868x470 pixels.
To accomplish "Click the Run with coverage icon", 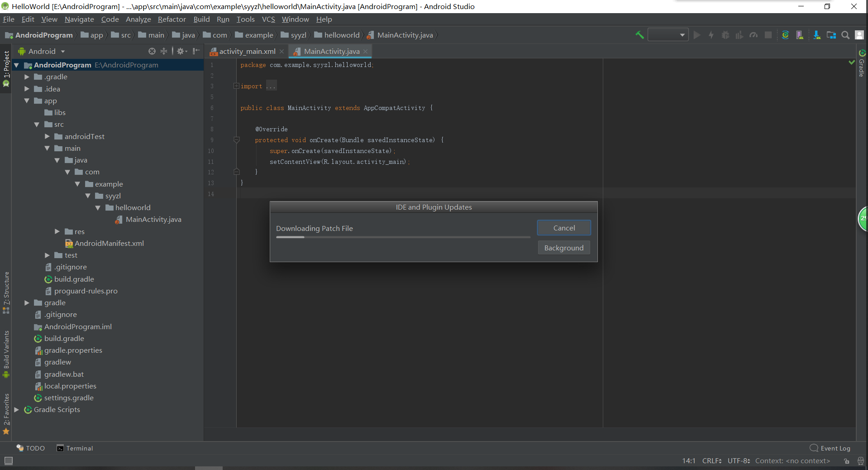I will coord(739,35).
